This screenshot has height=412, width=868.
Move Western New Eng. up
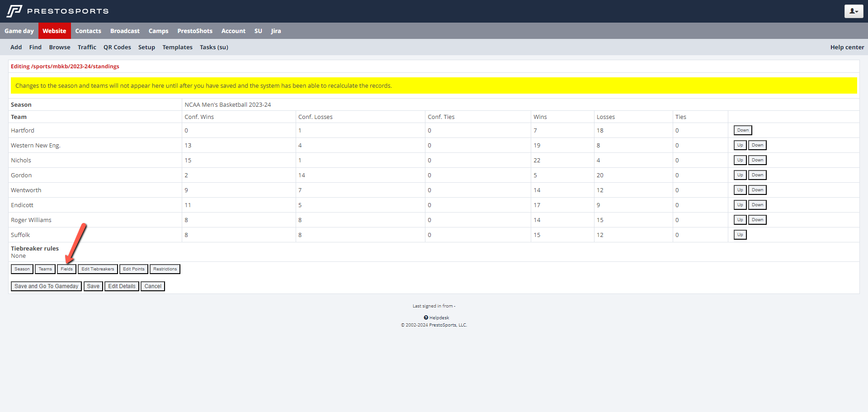click(740, 145)
